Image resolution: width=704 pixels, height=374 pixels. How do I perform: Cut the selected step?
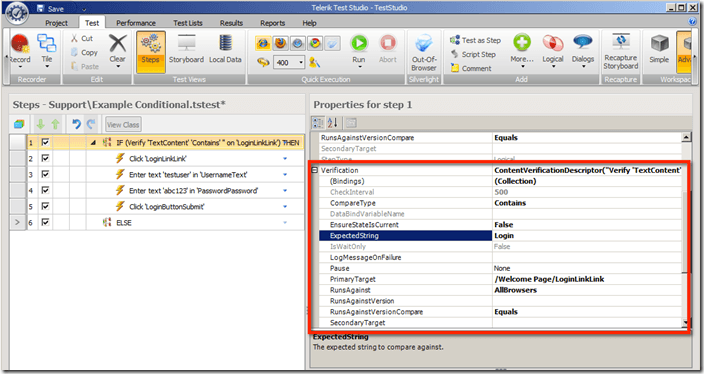82,39
